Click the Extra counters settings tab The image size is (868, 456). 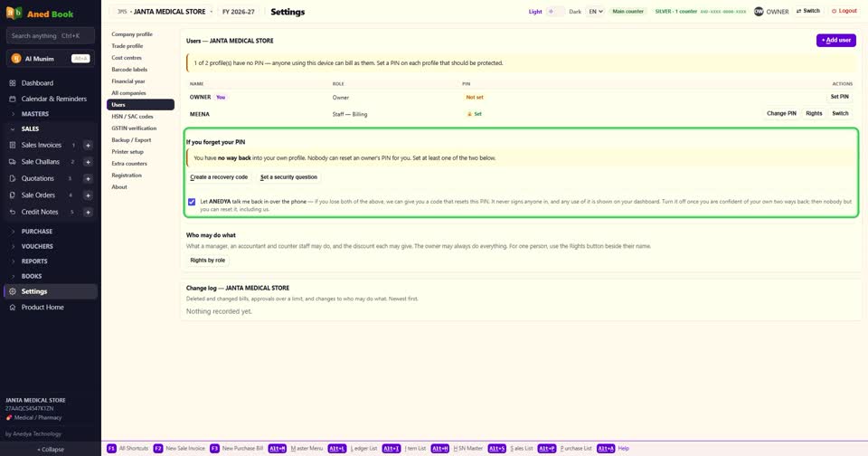(x=129, y=164)
